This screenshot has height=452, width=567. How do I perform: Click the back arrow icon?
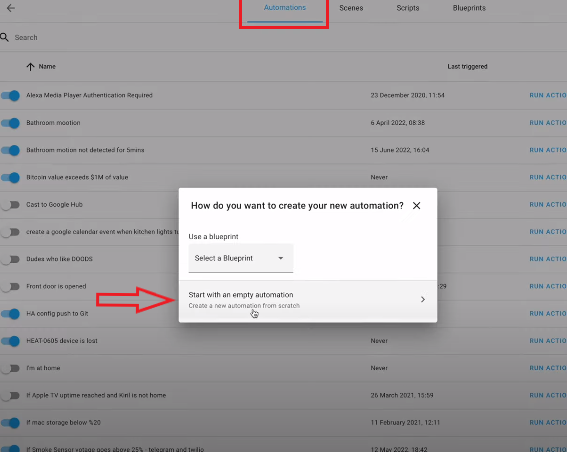pyautogui.click(x=11, y=8)
